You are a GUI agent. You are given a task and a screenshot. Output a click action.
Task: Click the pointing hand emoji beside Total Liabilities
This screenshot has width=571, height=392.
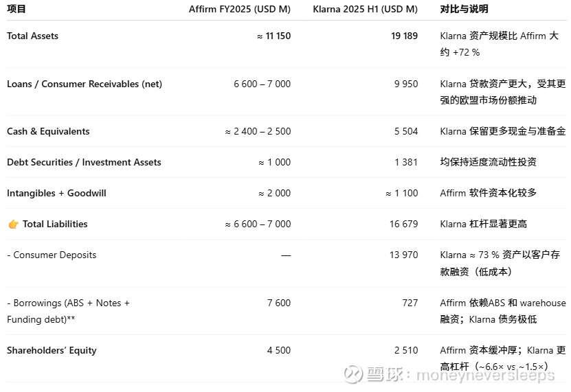(x=13, y=224)
